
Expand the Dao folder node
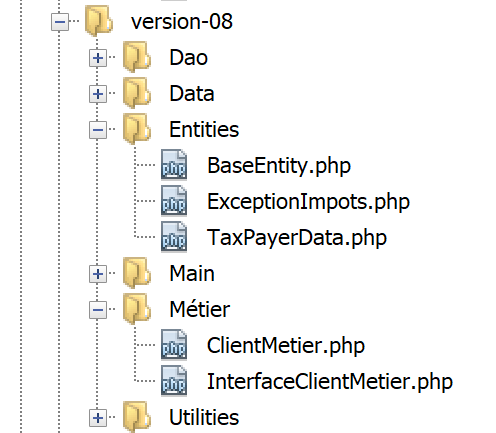pyautogui.click(x=98, y=58)
